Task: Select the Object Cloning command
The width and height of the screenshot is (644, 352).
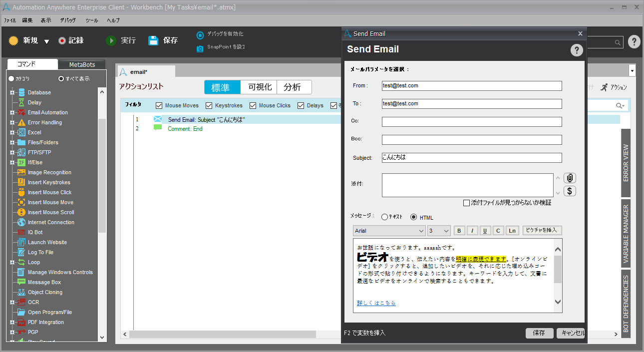Action: click(x=45, y=292)
